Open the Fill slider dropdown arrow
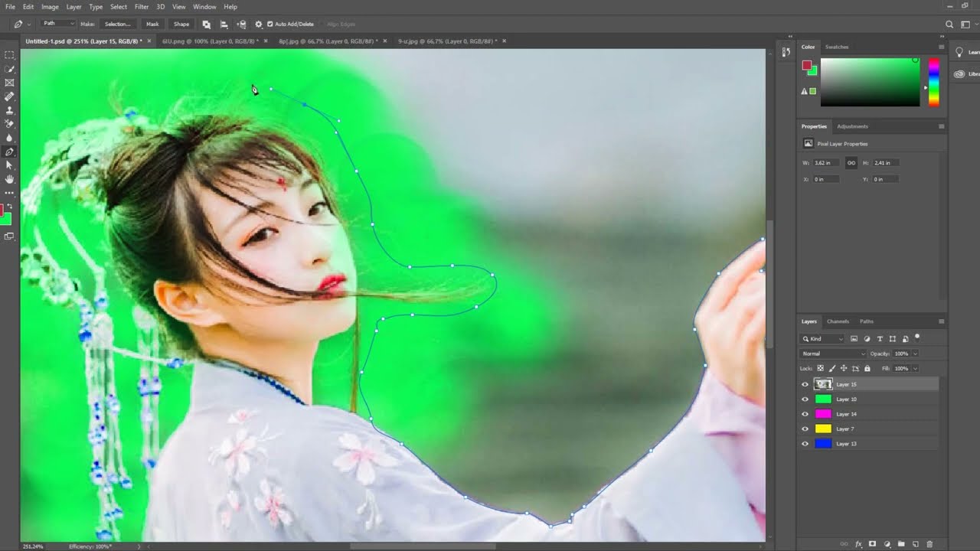Image resolution: width=980 pixels, height=551 pixels. pyautogui.click(x=915, y=368)
